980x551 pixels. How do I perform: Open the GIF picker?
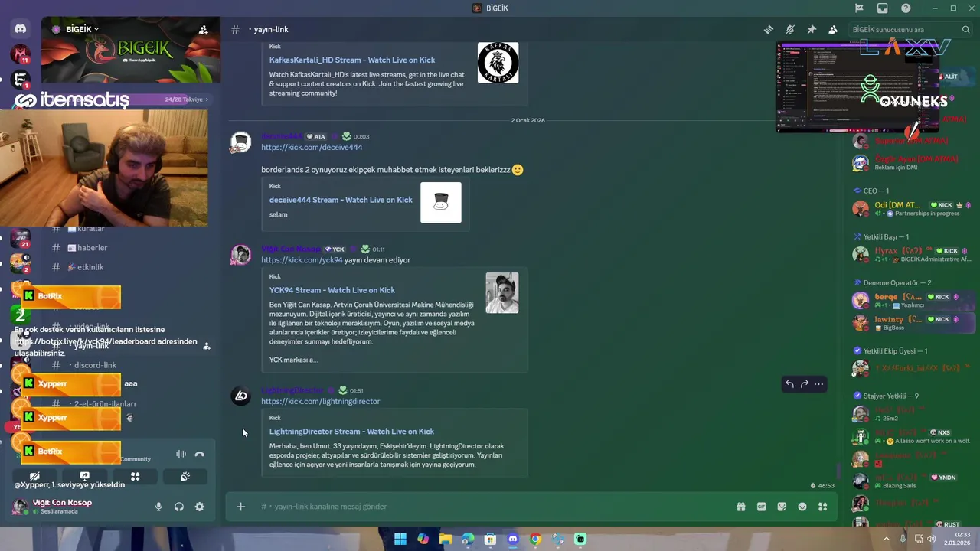(761, 507)
